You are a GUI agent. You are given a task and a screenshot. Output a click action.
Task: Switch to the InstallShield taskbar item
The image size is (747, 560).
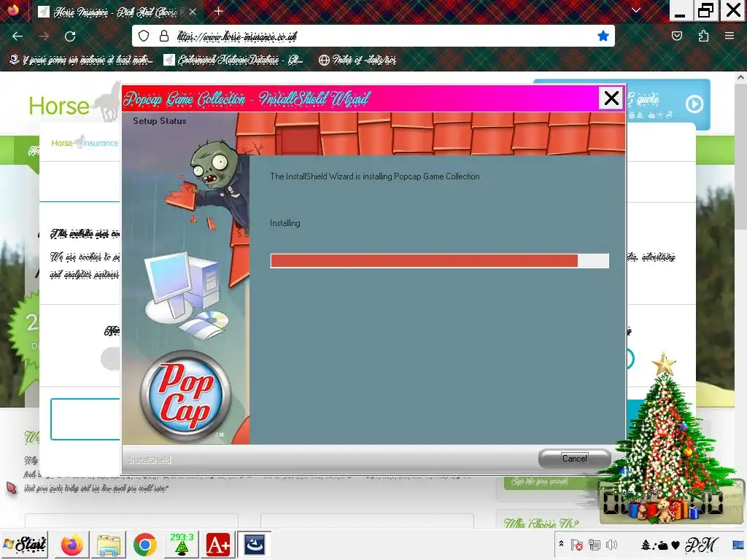(255, 544)
